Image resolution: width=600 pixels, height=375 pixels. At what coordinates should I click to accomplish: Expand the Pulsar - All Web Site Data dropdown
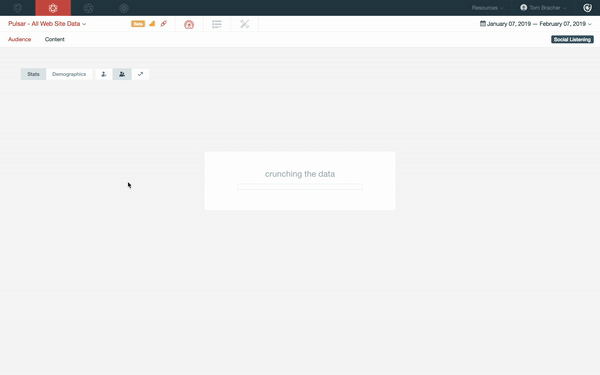47,24
